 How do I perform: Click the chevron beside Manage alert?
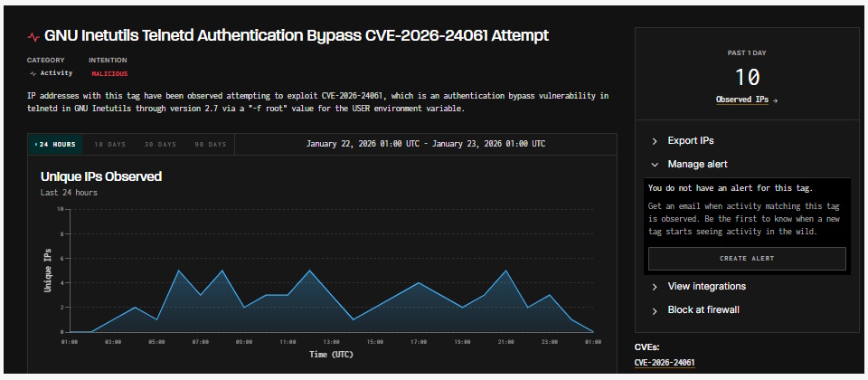[x=655, y=165]
